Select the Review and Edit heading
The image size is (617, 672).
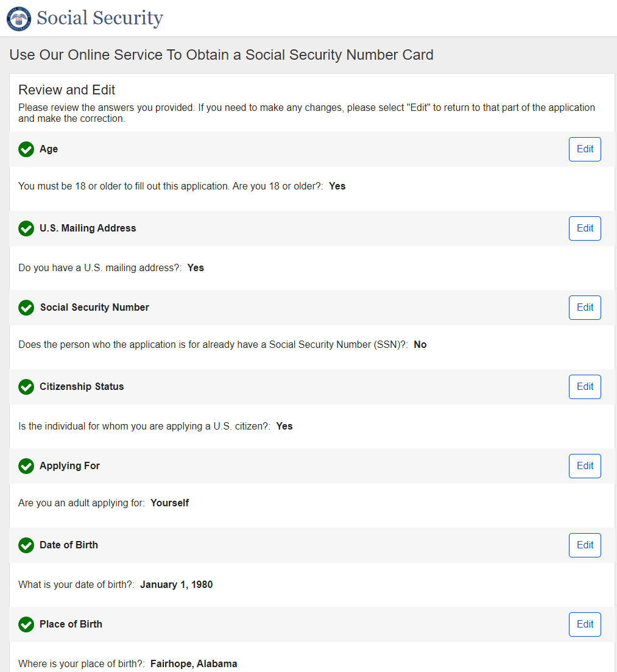67,90
